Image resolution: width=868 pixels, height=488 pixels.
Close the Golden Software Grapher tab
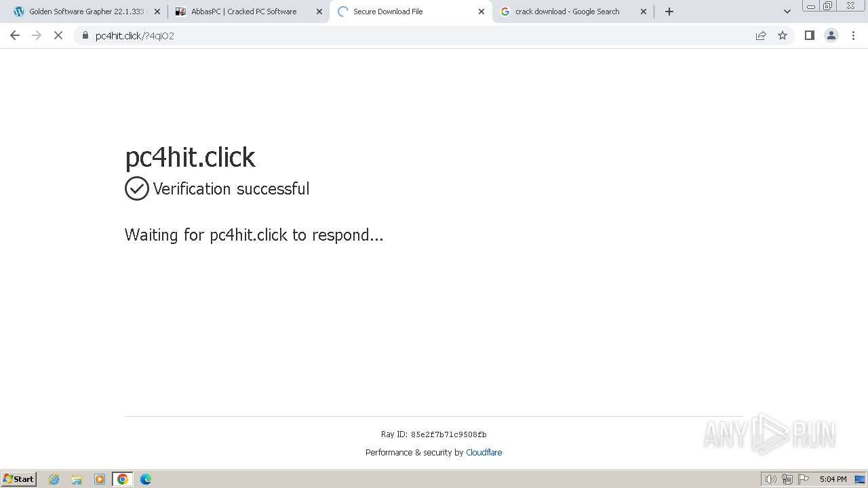(x=157, y=12)
